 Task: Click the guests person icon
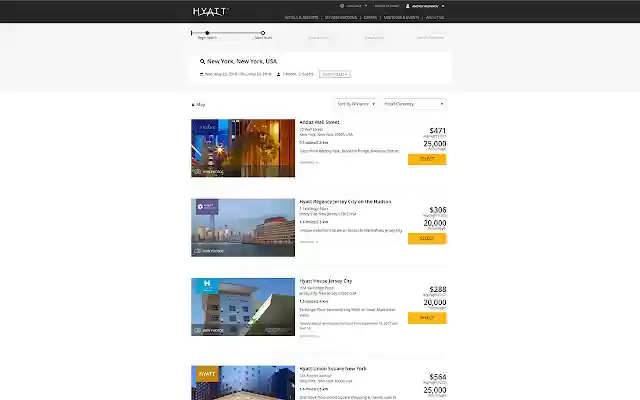[278, 74]
